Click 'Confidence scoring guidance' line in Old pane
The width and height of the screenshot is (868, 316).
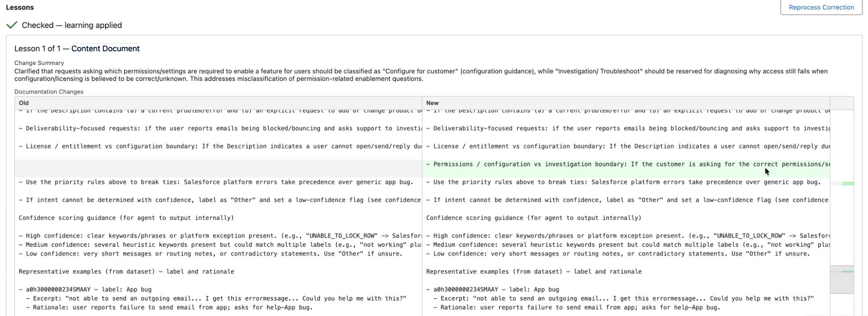pyautogui.click(x=126, y=218)
